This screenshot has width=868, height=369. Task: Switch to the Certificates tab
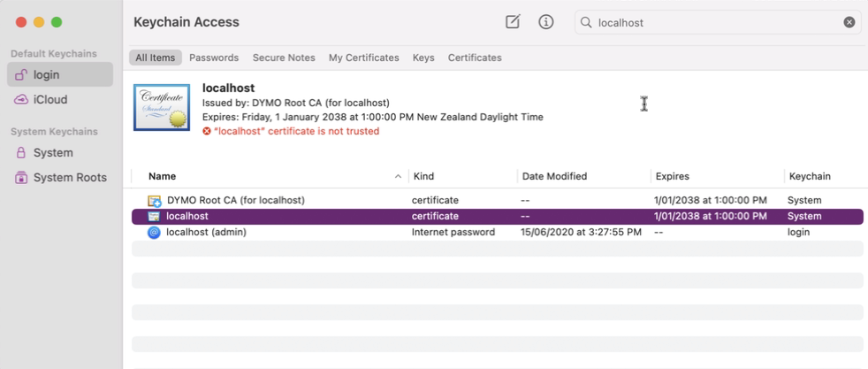(475, 58)
